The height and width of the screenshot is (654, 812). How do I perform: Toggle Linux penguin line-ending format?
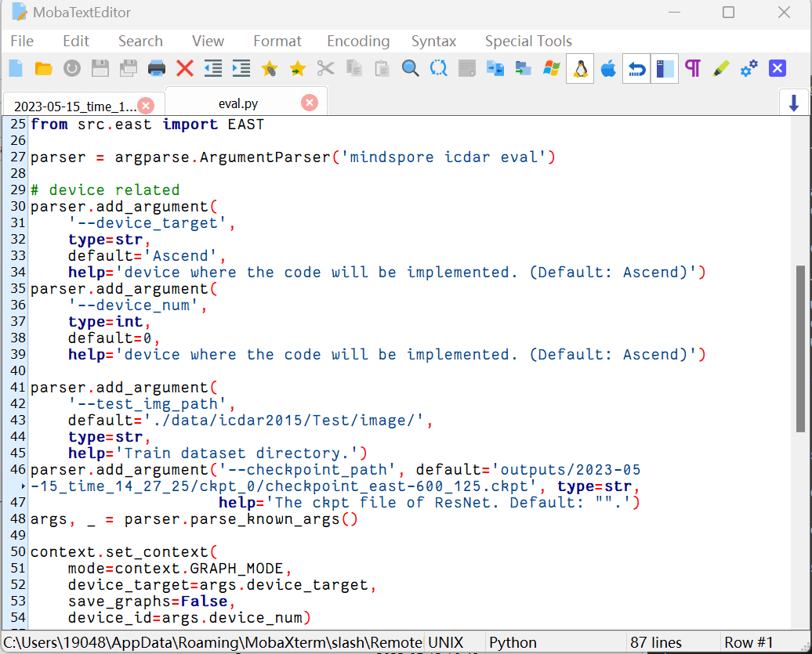point(580,68)
